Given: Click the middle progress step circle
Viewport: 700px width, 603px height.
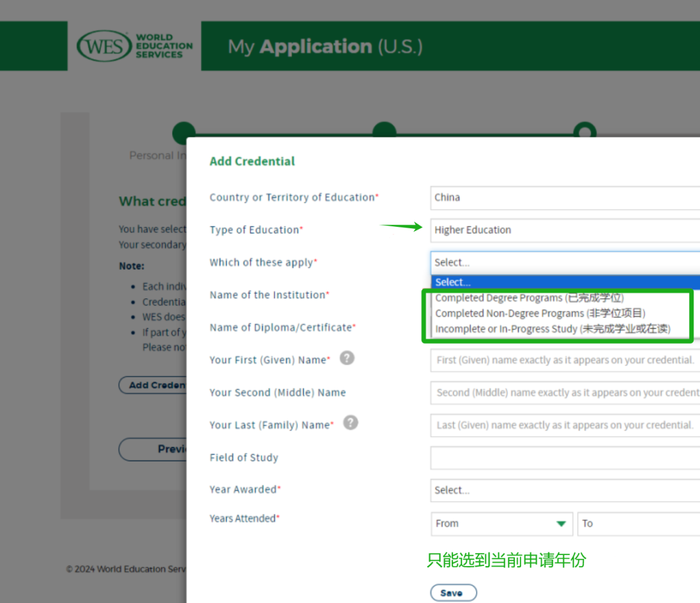Looking at the screenshot, I should pos(384,131).
